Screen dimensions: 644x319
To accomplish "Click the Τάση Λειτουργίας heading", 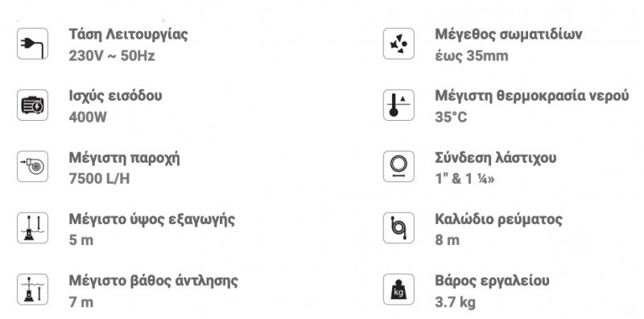I will click(x=128, y=35).
